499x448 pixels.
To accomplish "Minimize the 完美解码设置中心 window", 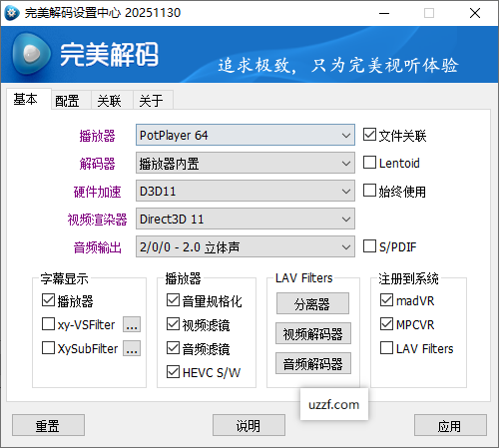I will [384, 13].
